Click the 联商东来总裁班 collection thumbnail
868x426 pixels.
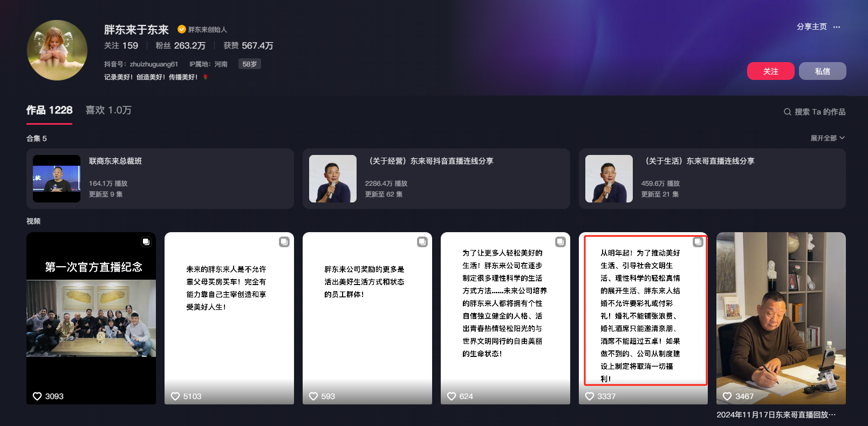57,179
